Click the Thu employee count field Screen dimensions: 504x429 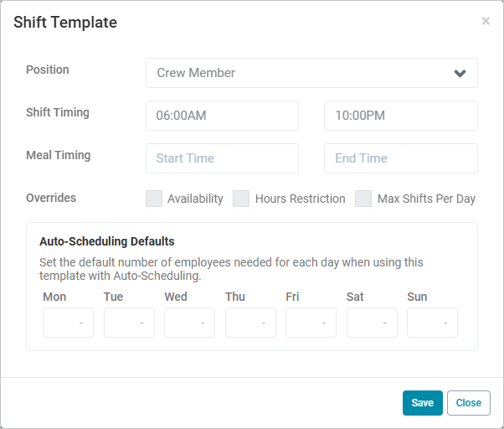coord(250,323)
